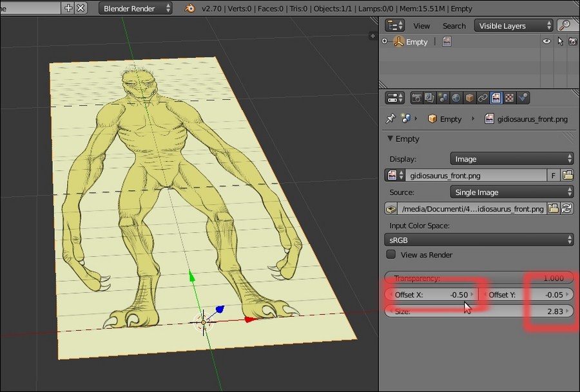Open the outliner View menu
Viewport: 580px width, 392px height.
(x=421, y=26)
